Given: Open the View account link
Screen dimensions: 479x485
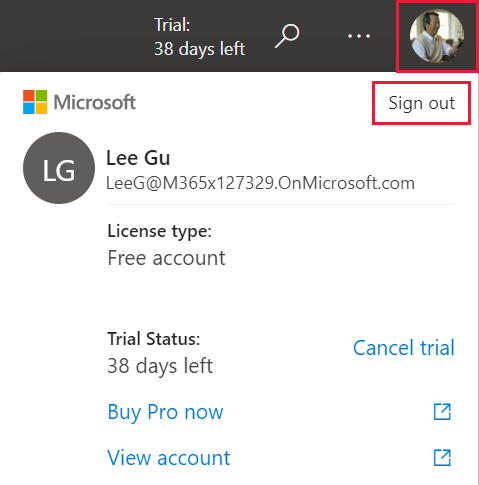Looking at the screenshot, I should 169,458.
